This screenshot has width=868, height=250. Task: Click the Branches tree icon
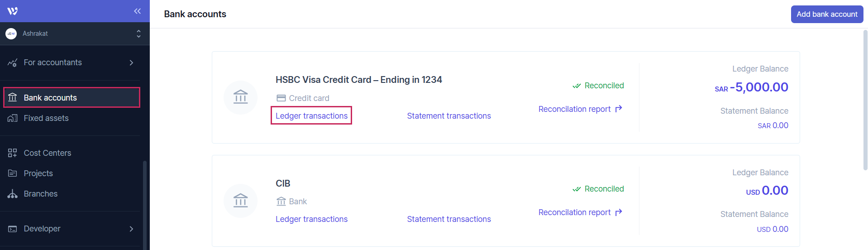(13, 194)
